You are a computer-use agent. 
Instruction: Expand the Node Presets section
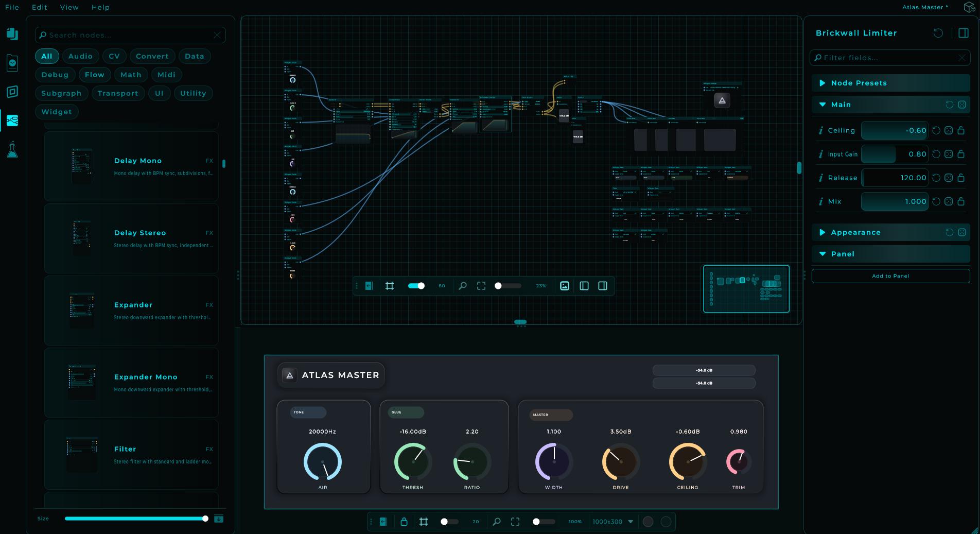[x=891, y=83]
